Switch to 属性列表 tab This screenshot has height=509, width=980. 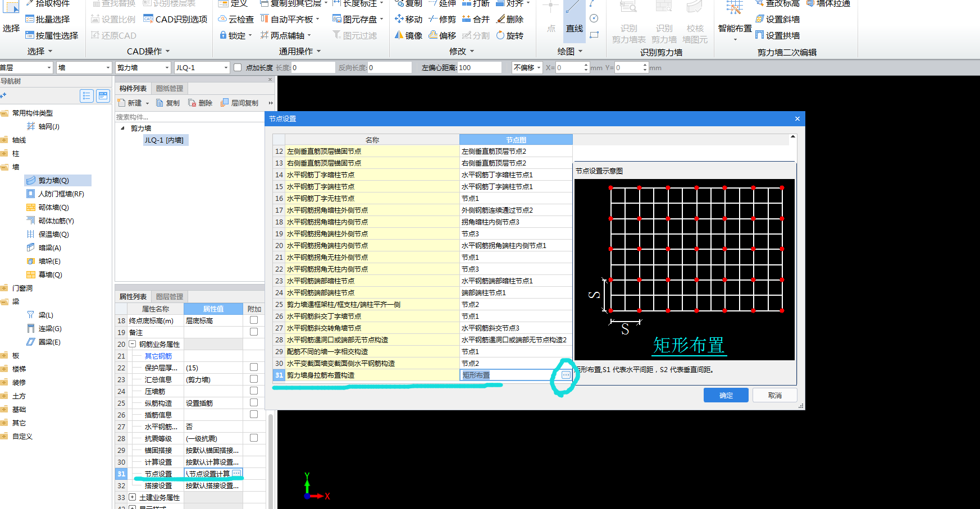(x=133, y=297)
